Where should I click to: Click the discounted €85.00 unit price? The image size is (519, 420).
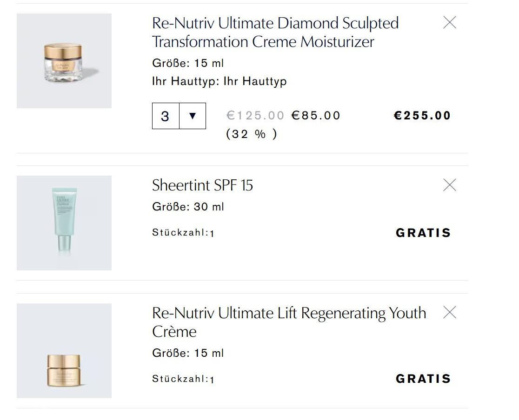(x=316, y=115)
